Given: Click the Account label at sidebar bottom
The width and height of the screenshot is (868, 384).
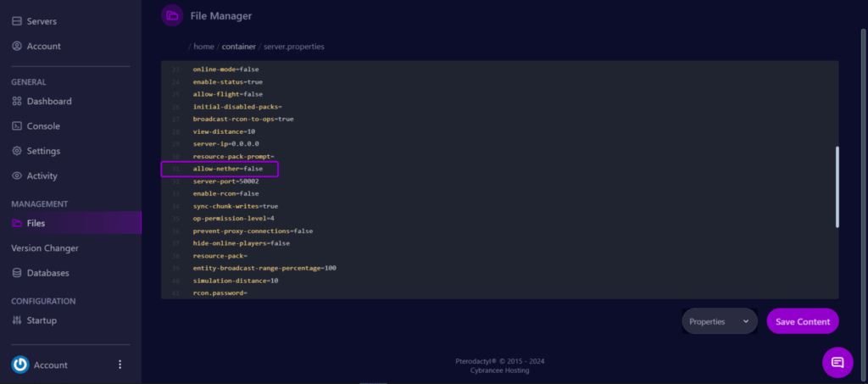Looking at the screenshot, I should [x=50, y=365].
